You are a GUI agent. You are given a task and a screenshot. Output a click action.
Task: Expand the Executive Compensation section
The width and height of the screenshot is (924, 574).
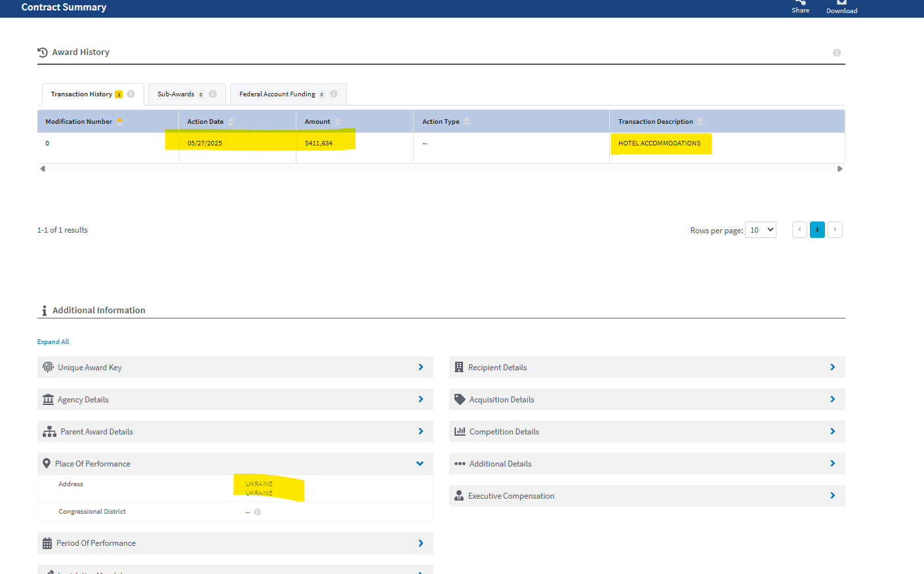point(647,495)
